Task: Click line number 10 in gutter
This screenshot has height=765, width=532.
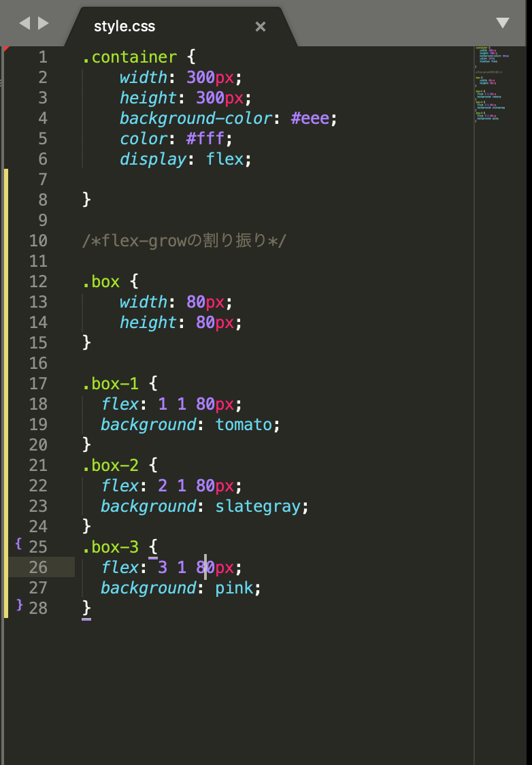Action: tap(38, 240)
